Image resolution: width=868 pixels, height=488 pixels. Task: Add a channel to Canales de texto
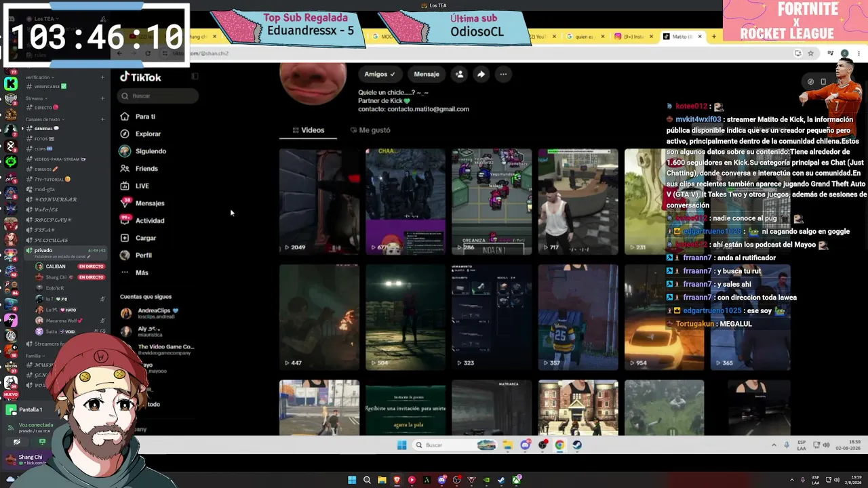[x=102, y=119]
